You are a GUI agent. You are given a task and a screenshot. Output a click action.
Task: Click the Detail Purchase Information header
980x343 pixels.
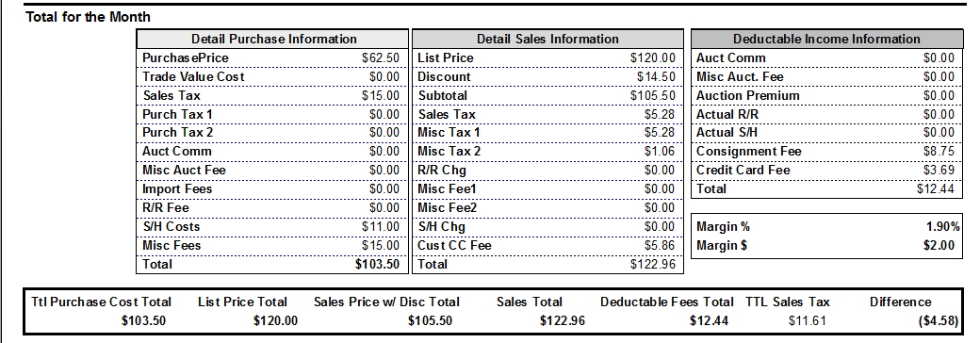click(x=272, y=39)
